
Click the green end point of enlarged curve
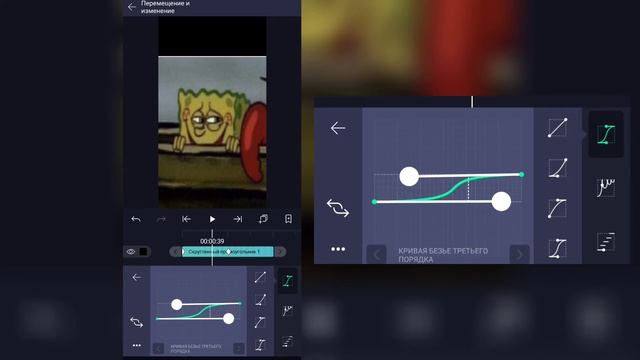522,174
